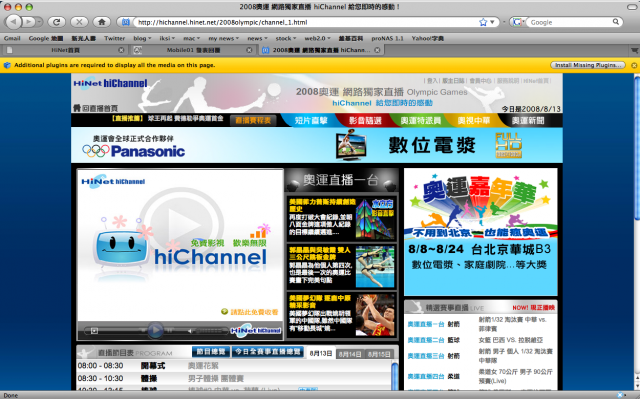This screenshot has width=640, height=399.
Task: Click the Google search input field
Action: click(571, 22)
